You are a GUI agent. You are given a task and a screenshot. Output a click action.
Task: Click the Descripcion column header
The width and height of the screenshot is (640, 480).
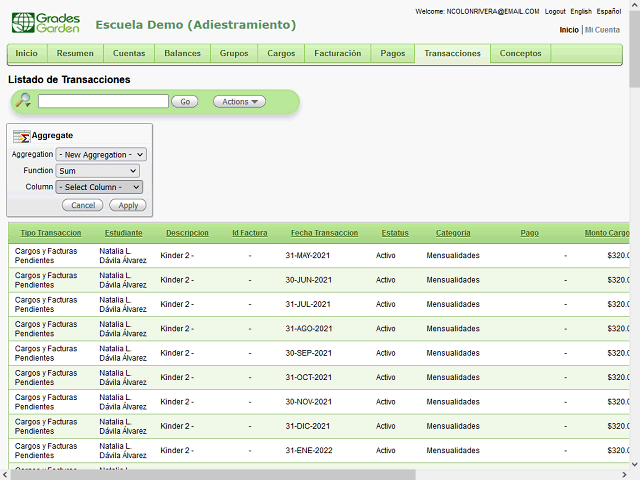(x=187, y=233)
